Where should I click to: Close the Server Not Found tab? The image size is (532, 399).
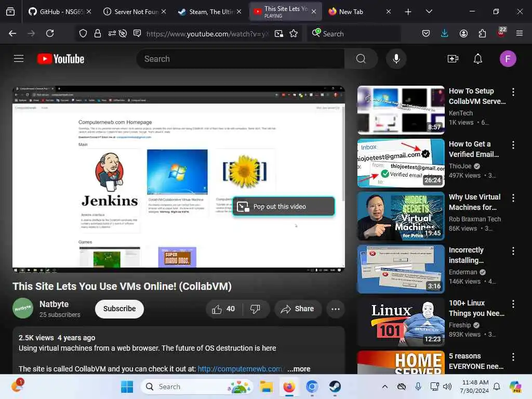(x=164, y=11)
